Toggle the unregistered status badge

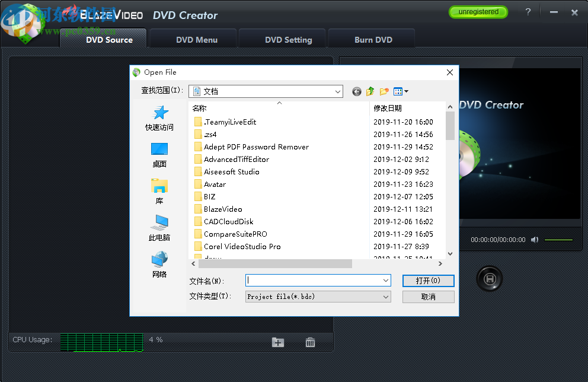[478, 12]
